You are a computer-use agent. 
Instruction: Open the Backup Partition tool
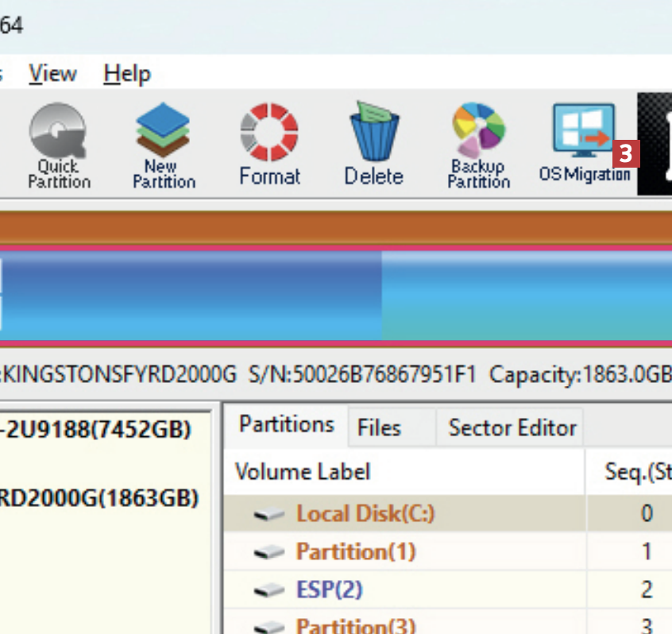tap(478, 146)
